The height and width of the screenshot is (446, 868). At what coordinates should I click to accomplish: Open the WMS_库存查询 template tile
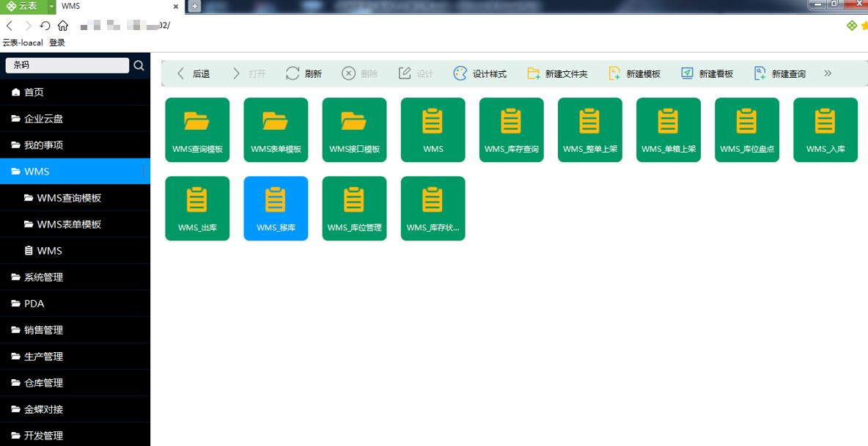point(511,130)
